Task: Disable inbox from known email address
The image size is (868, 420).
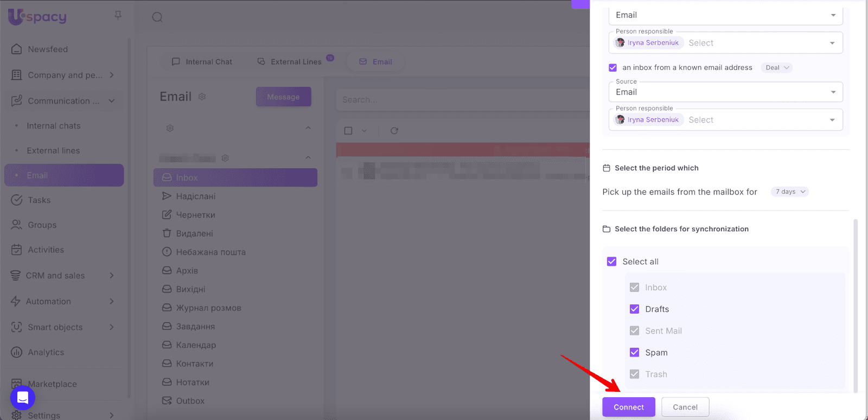Action: coord(613,68)
